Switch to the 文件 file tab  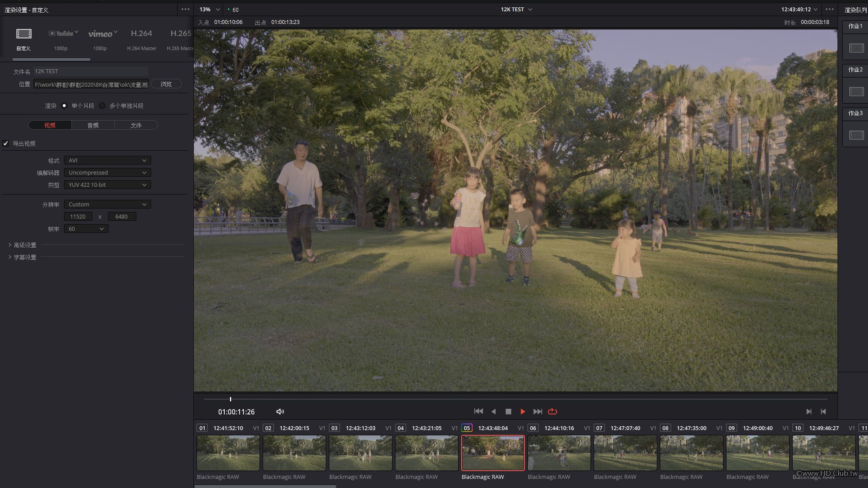[x=136, y=125]
